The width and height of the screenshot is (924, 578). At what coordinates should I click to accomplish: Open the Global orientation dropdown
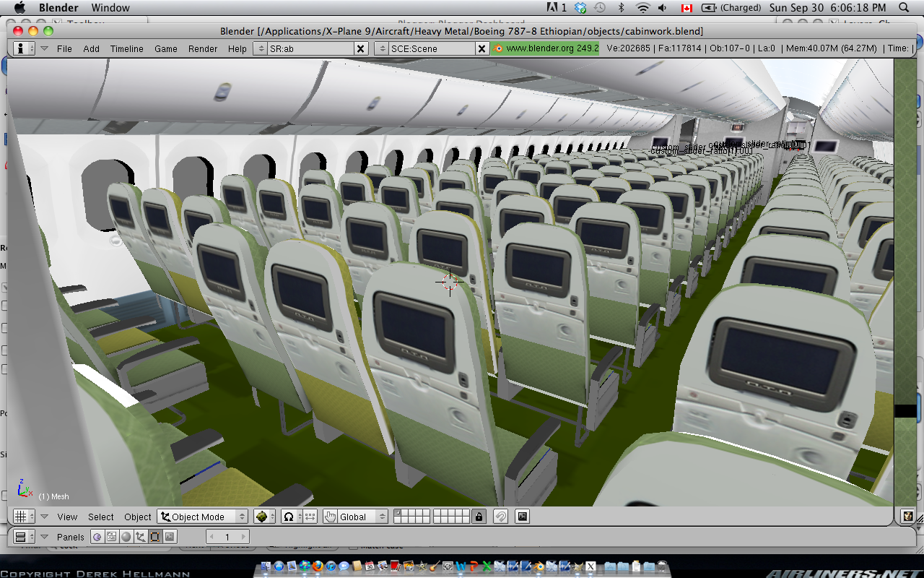point(362,517)
